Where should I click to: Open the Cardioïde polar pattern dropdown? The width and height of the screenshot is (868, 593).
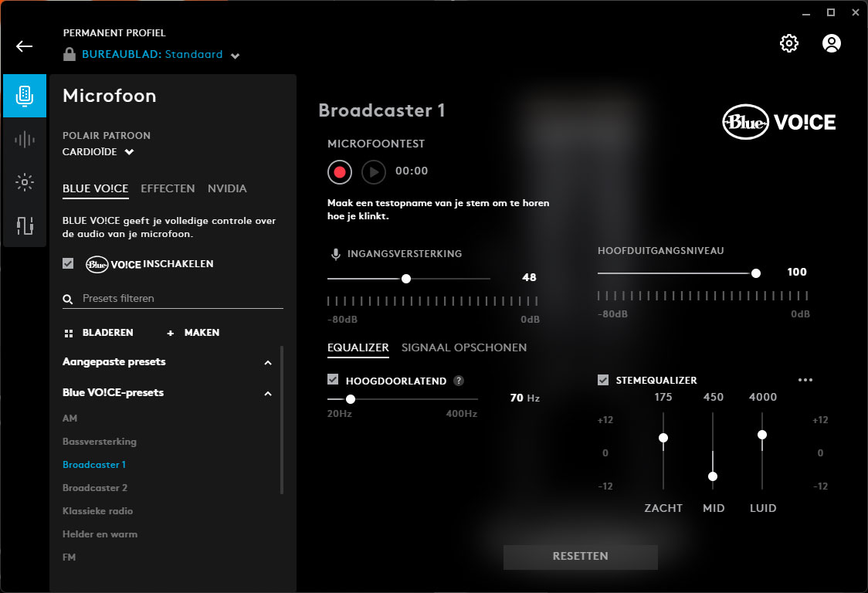98,151
